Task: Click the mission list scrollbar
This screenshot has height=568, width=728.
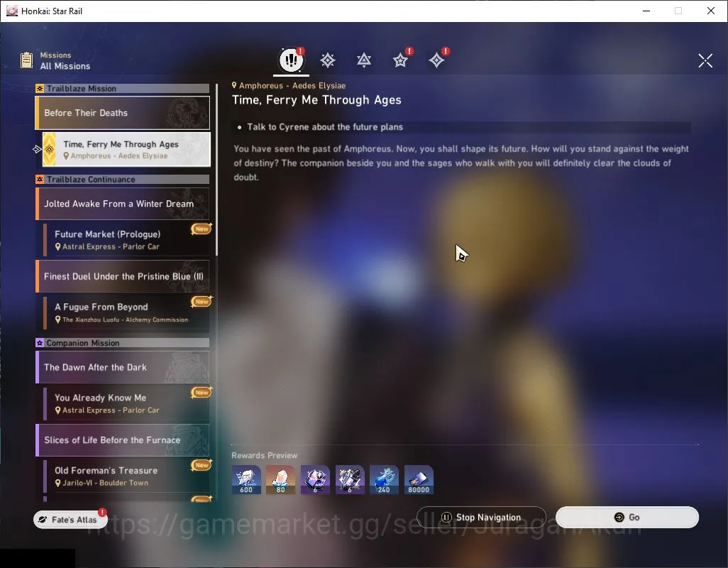Action: pyautogui.click(x=217, y=170)
